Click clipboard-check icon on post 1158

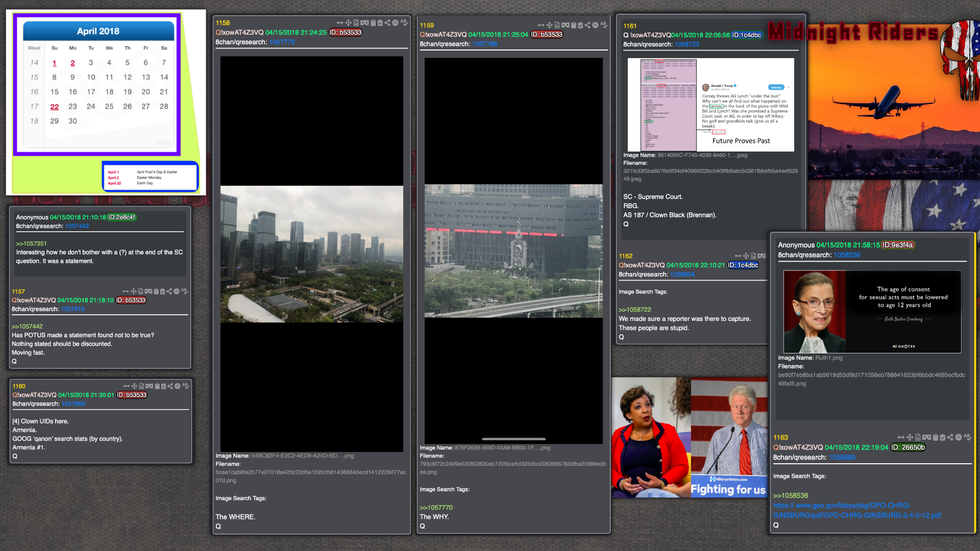point(380,23)
